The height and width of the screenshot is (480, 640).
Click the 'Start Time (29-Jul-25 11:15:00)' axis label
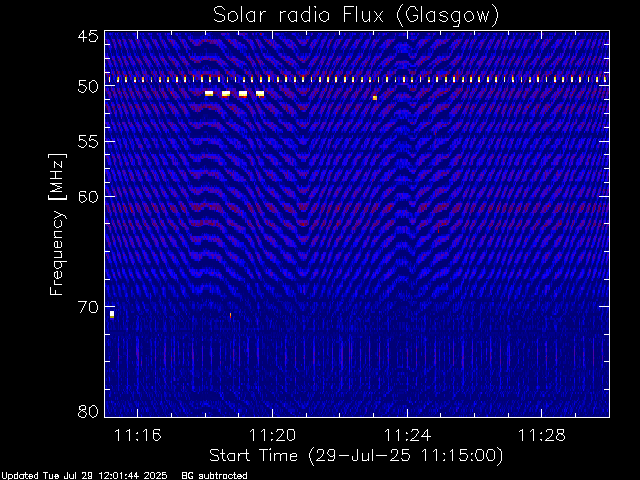click(356, 456)
